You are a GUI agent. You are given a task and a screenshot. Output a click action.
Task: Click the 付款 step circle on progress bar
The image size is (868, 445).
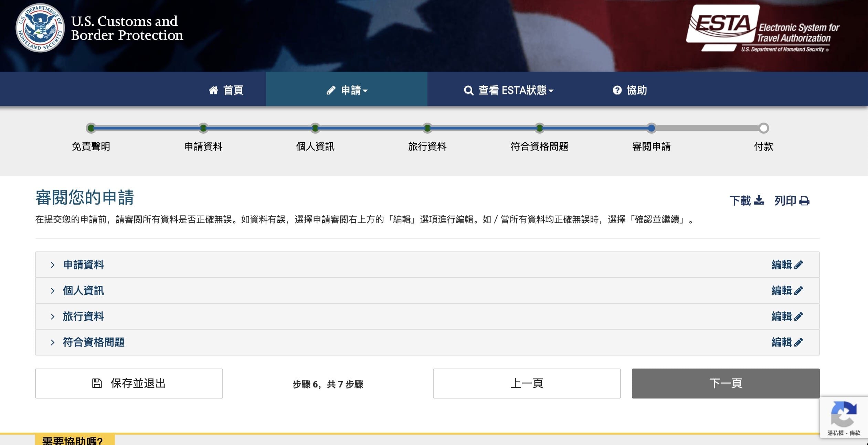763,128
